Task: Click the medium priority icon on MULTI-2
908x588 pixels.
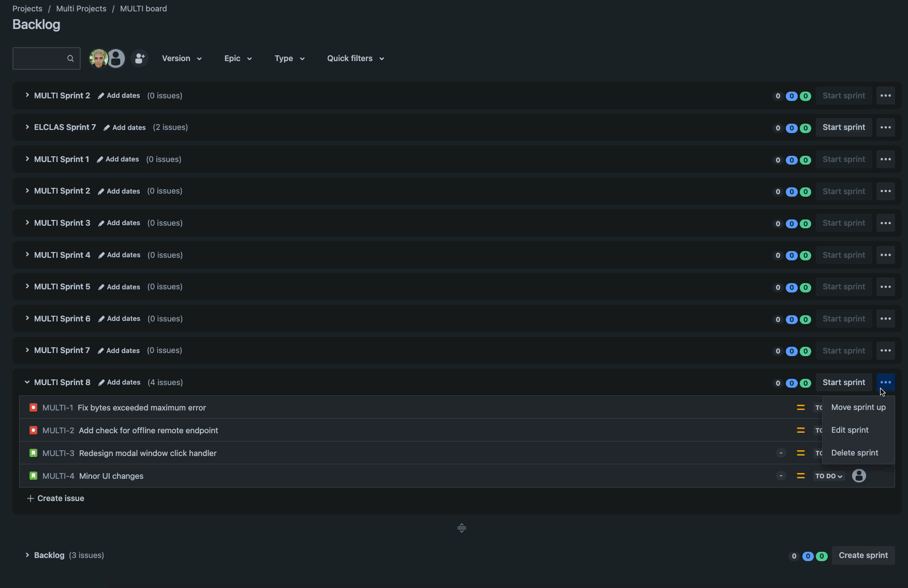Action: coord(800,431)
